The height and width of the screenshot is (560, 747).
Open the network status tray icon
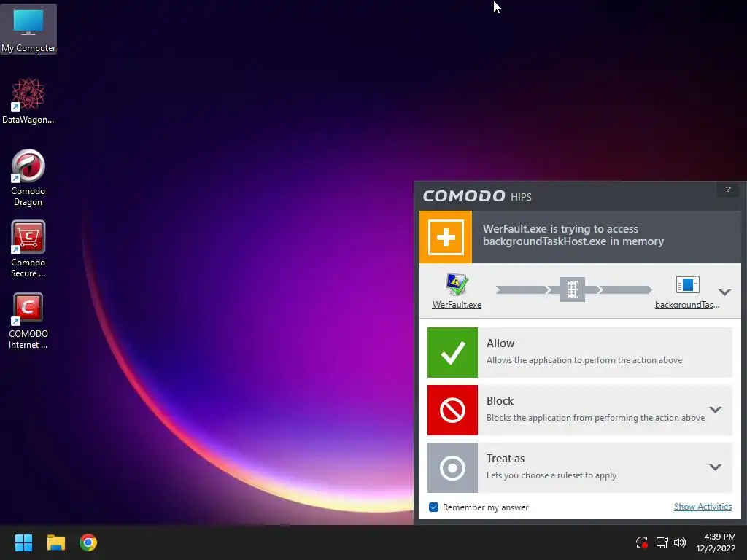(662, 542)
